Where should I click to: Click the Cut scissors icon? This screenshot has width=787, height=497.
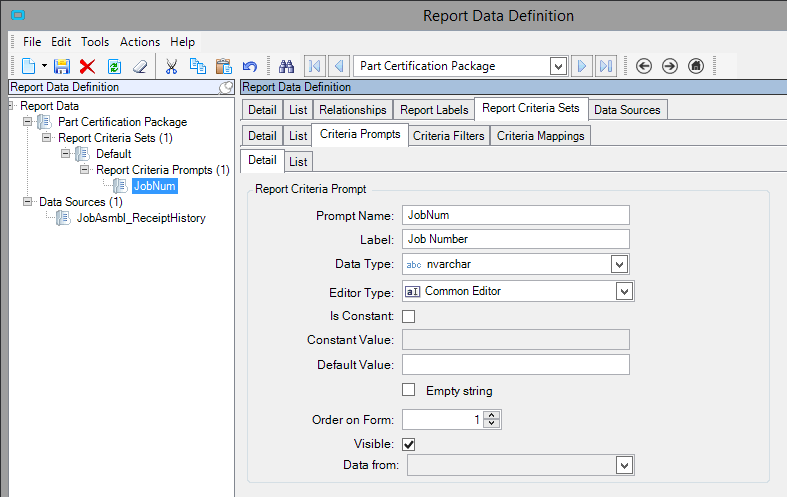(171, 66)
